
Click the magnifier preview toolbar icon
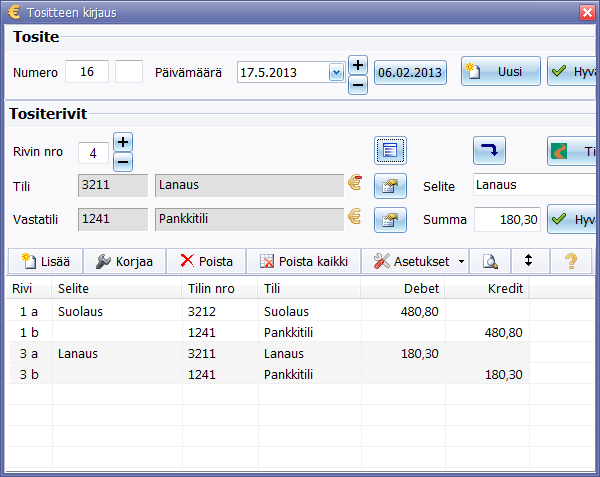[490, 261]
